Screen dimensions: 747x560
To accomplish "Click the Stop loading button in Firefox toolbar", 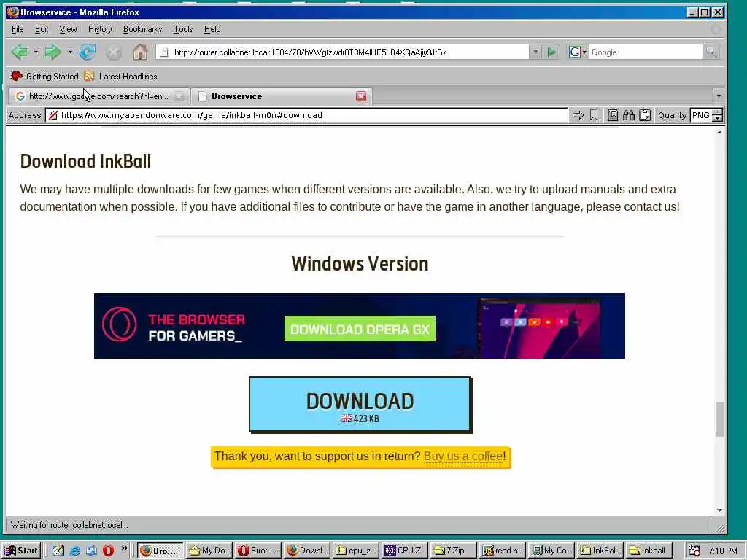I will (x=113, y=52).
